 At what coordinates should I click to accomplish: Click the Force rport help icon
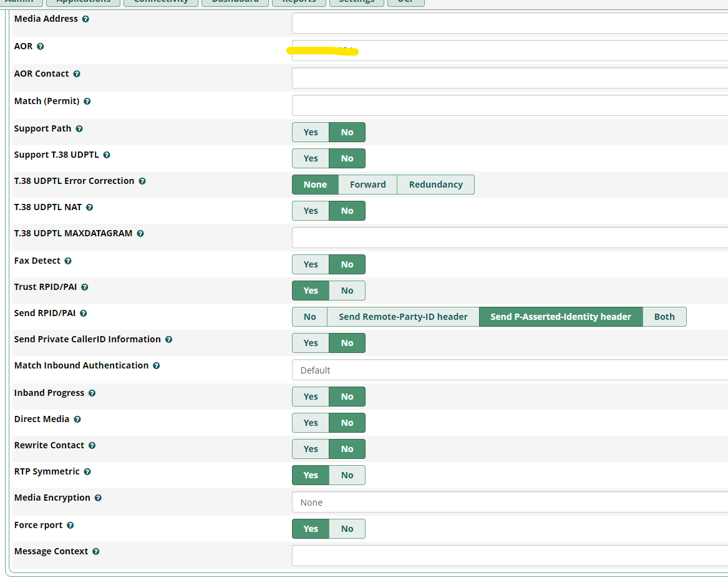coord(69,525)
